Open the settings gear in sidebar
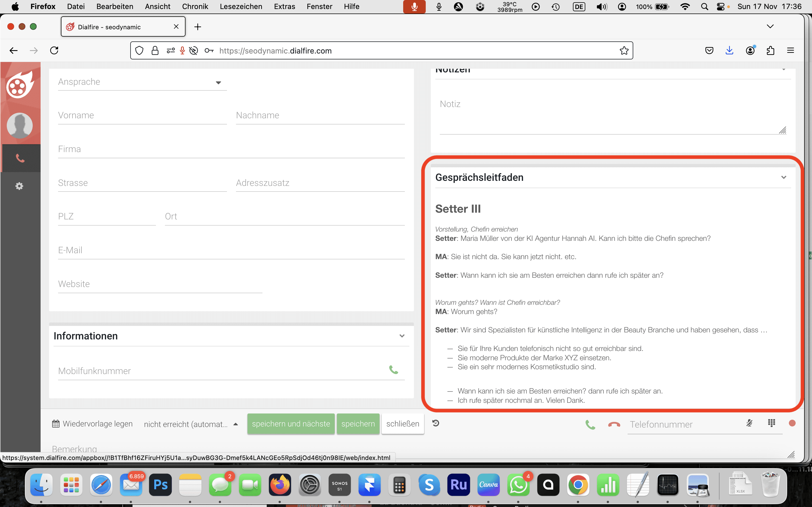This screenshot has height=507, width=812. 19,186
